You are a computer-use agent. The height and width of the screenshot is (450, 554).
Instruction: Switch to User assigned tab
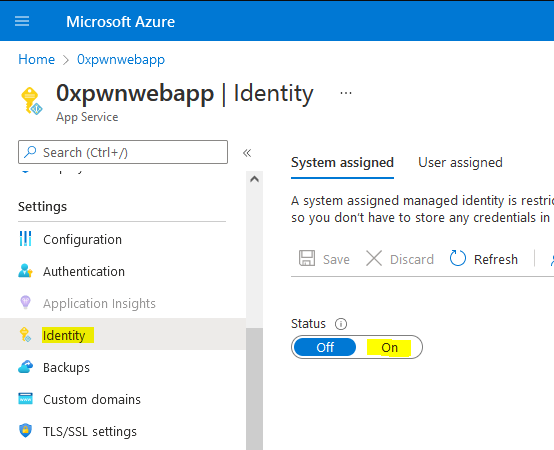(x=460, y=162)
